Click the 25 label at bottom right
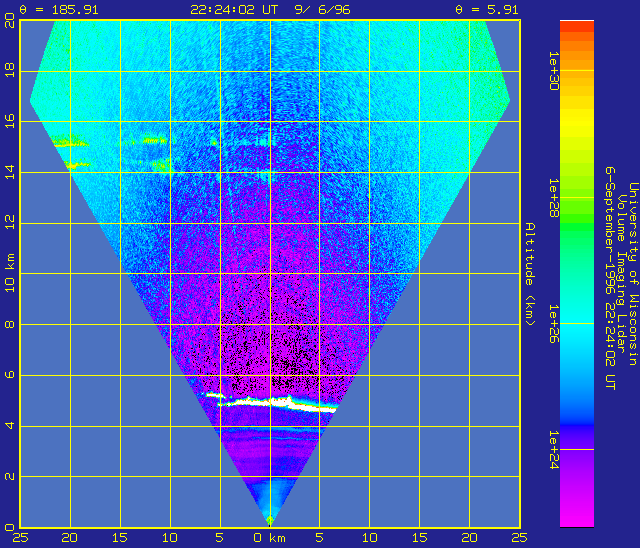 coord(519,538)
